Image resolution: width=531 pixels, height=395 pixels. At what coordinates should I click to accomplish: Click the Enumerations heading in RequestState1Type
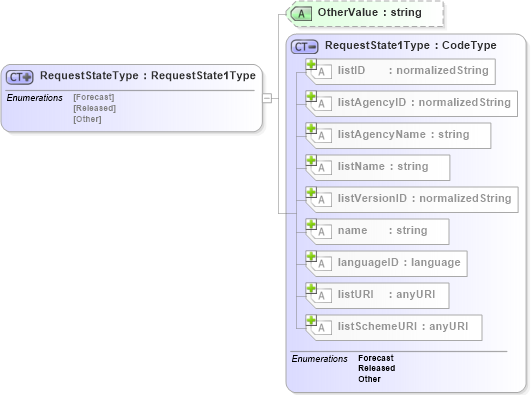click(319, 359)
